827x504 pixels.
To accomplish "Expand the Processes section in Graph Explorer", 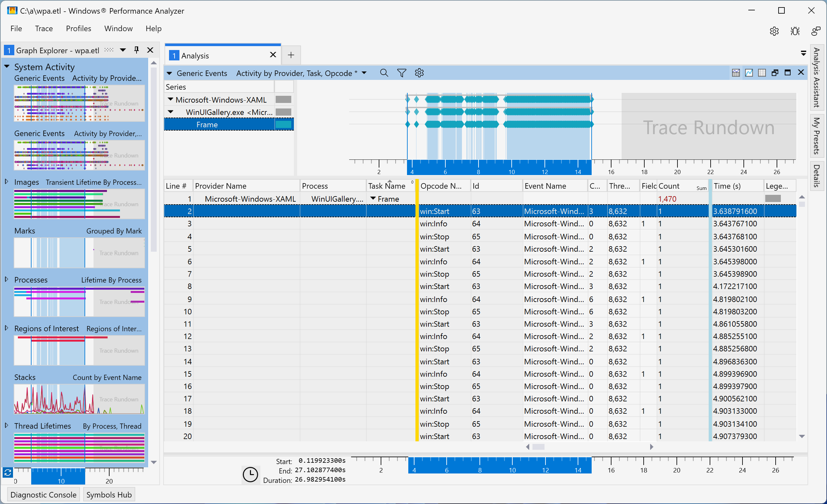I will [6, 279].
